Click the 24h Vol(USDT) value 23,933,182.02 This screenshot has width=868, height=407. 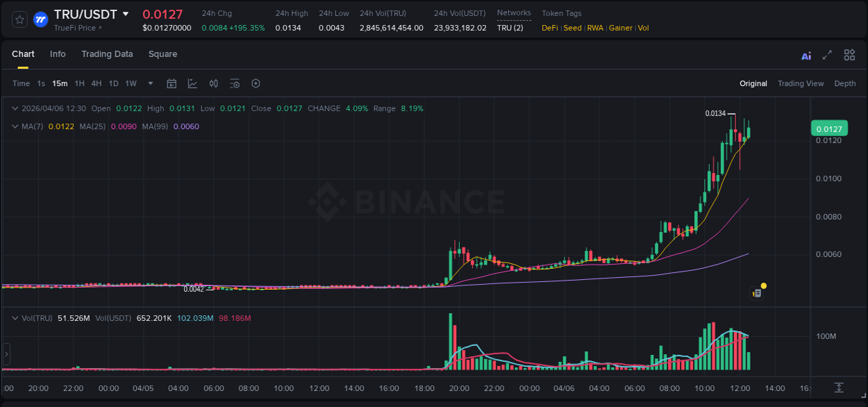460,28
